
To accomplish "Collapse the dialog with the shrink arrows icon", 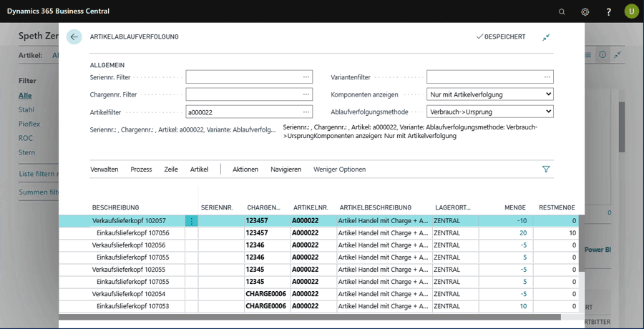I will (546, 37).
